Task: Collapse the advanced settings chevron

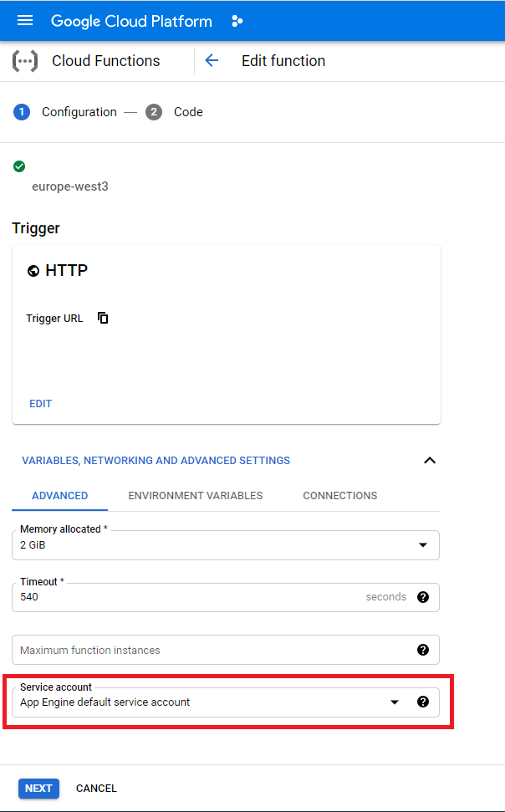Action: pos(430,461)
